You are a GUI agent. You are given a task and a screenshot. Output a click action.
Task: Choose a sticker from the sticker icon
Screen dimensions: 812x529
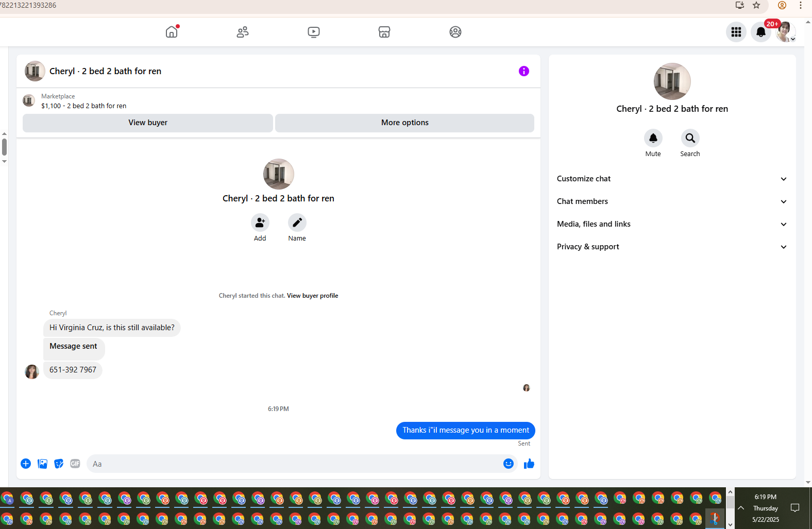click(59, 464)
